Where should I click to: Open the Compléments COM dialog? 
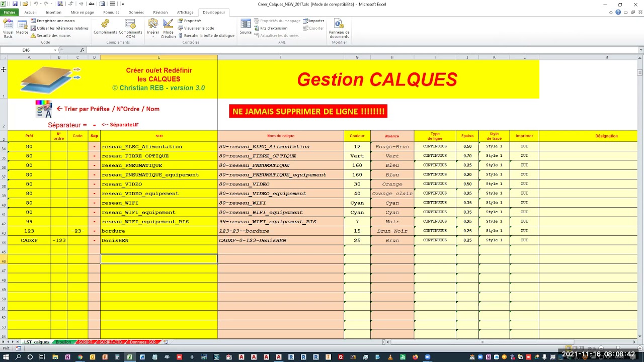[x=130, y=28]
